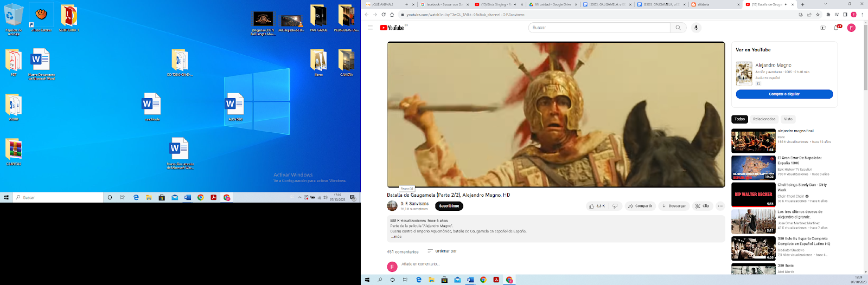Select the 'Relacionados' filter chip
The height and width of the screenshot is (285, 868).
click(764, 119)
